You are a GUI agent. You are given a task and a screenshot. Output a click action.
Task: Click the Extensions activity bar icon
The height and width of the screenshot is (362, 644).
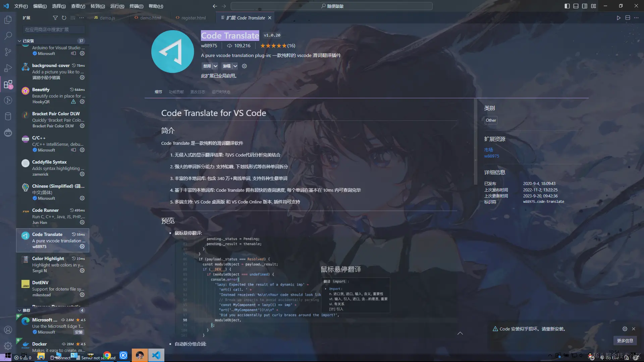pos(8,84)
